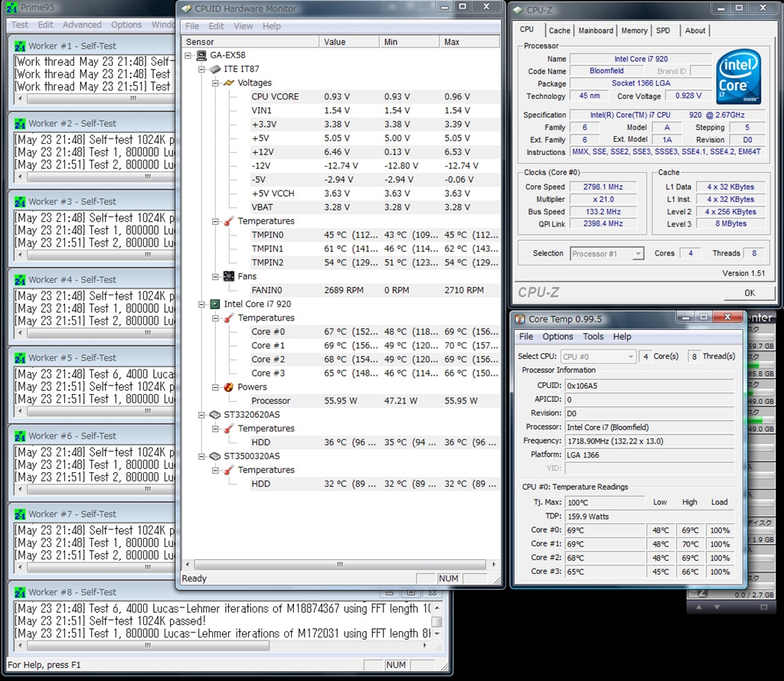Open the Tools menu in Core Temp
Screen dimensions: 784x681
(593, 337)
